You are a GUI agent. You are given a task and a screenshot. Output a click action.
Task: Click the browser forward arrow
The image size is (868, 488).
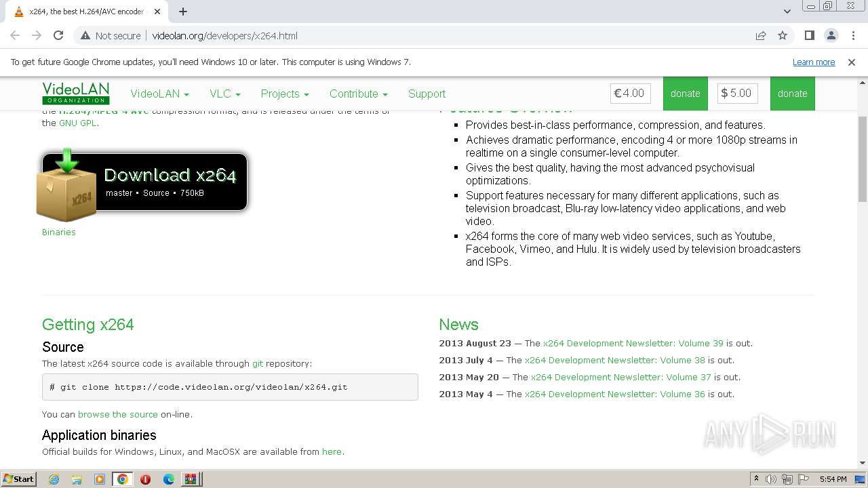click(37, 36)
